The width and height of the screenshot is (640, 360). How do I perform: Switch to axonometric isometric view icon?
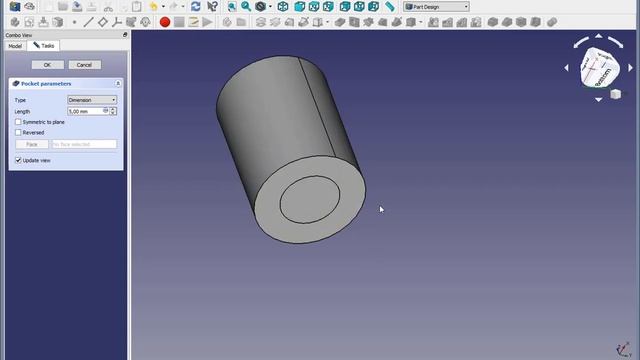pos(283,7)
